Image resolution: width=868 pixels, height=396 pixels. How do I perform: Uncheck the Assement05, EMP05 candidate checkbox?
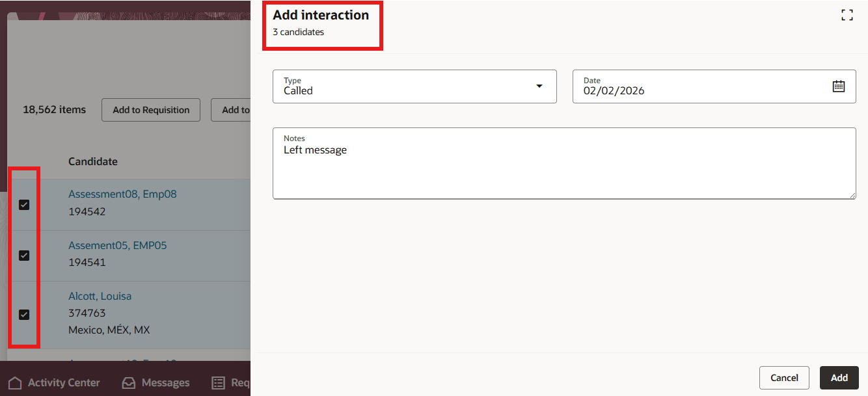tap(24, 256)
